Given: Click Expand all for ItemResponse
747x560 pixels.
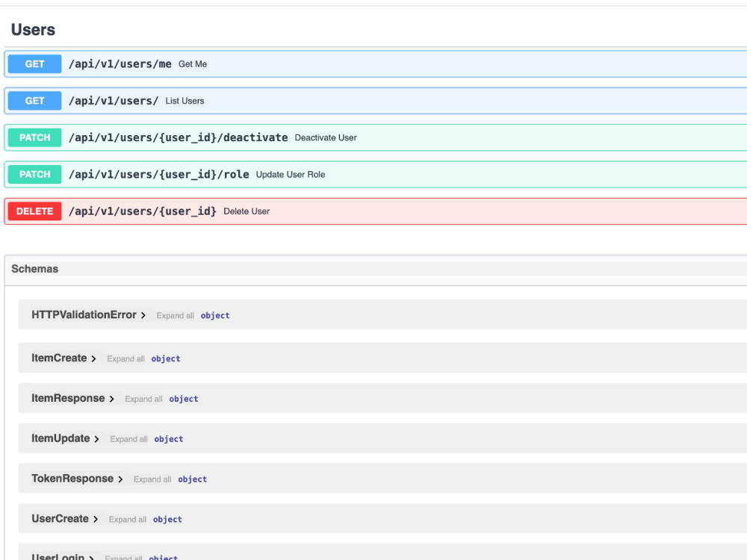Looking at the screenshot, I should point(144,399).
